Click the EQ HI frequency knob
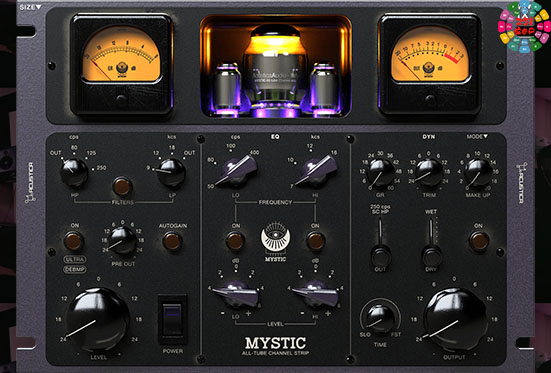Screen dimensions: 551x373 pyautogui.click(x=316, y=171)
